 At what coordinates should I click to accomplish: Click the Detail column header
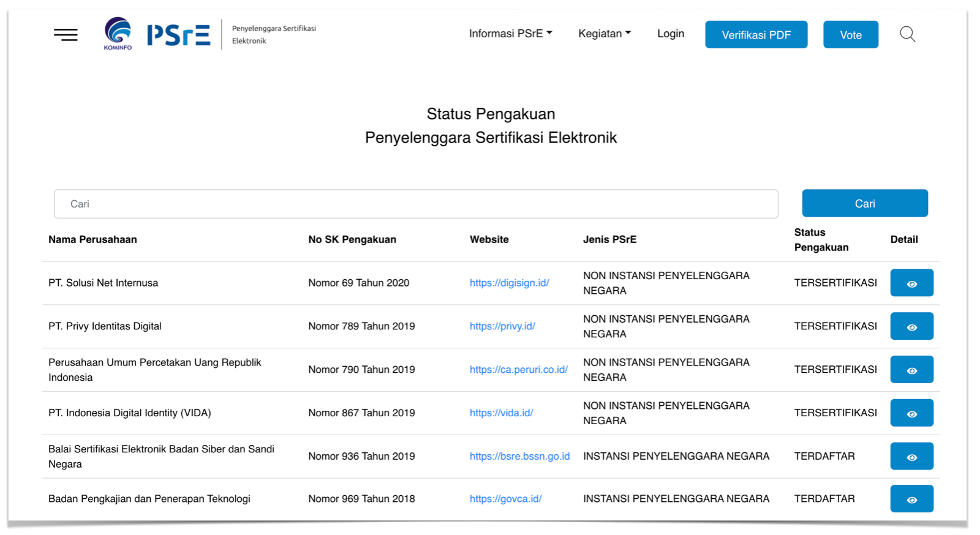click(904, 239)
